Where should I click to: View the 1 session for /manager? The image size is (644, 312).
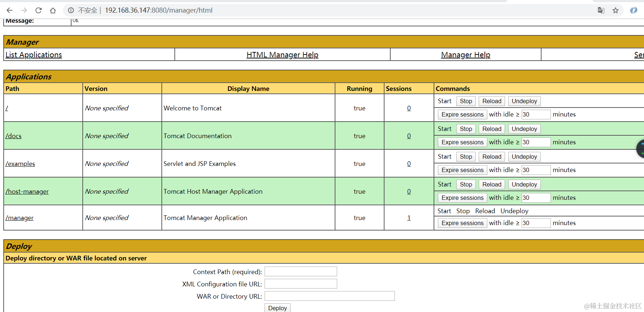[409, 218]
